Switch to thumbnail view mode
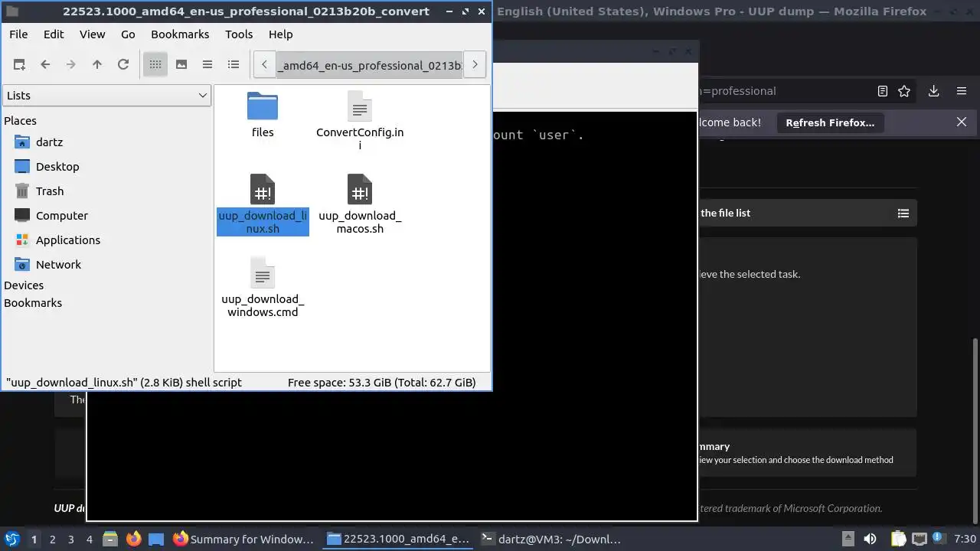The image size is (980, 551). tap(181, 65)
